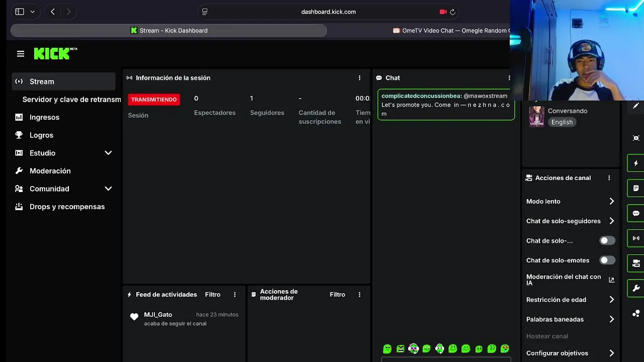Open Moderación del chat con IA external link
Viewport: 644px width, 362px height.
tap(611, 280)
